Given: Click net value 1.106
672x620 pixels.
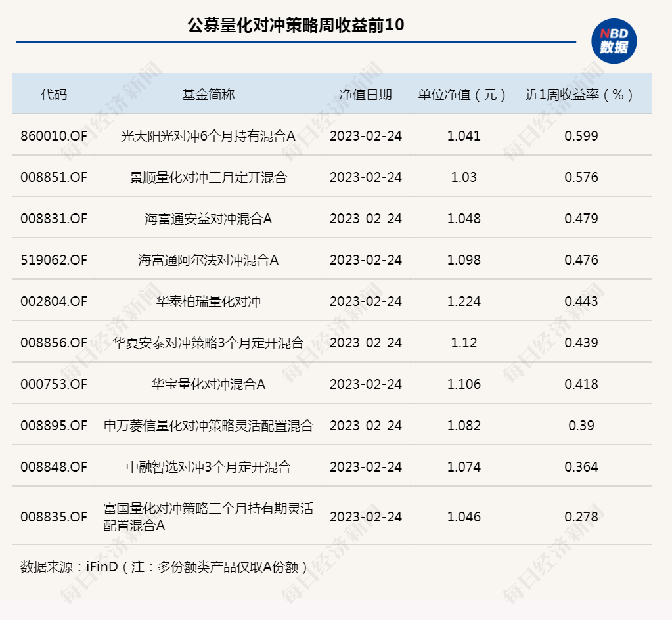Looking at the screenshot, I should click(464, 384).
